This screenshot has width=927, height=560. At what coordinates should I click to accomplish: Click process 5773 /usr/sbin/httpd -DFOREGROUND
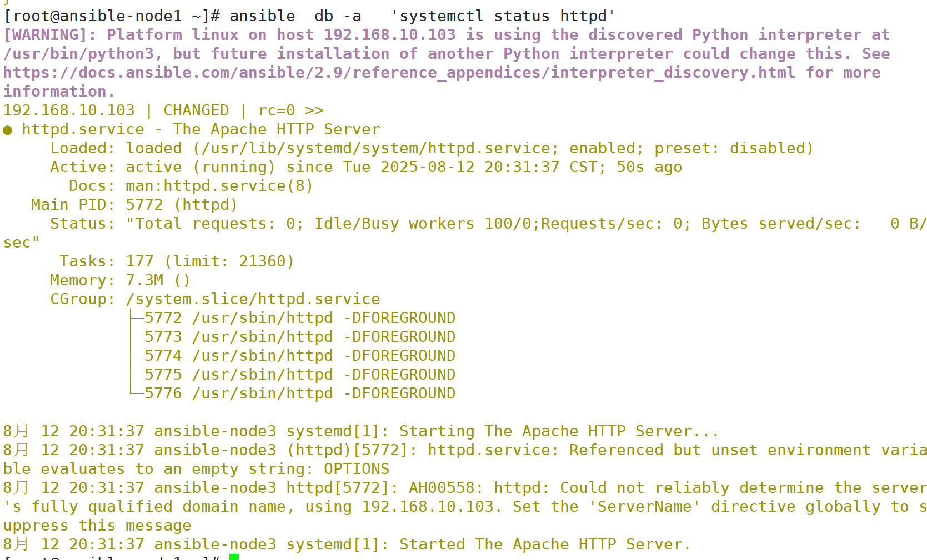tap(300, 337)
